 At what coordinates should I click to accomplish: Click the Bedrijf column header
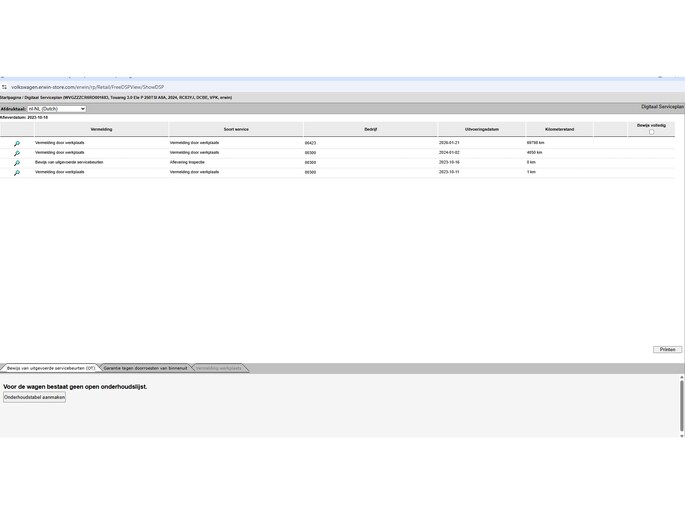coord(370,129)
